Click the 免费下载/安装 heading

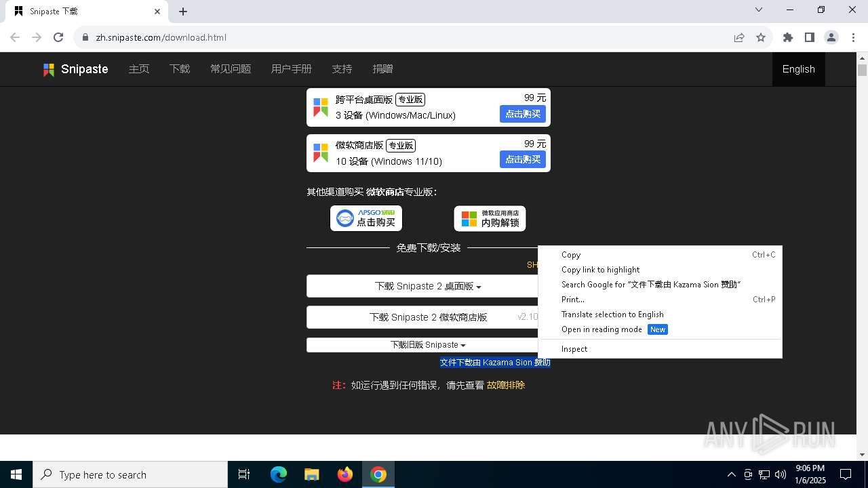(429, 248)
